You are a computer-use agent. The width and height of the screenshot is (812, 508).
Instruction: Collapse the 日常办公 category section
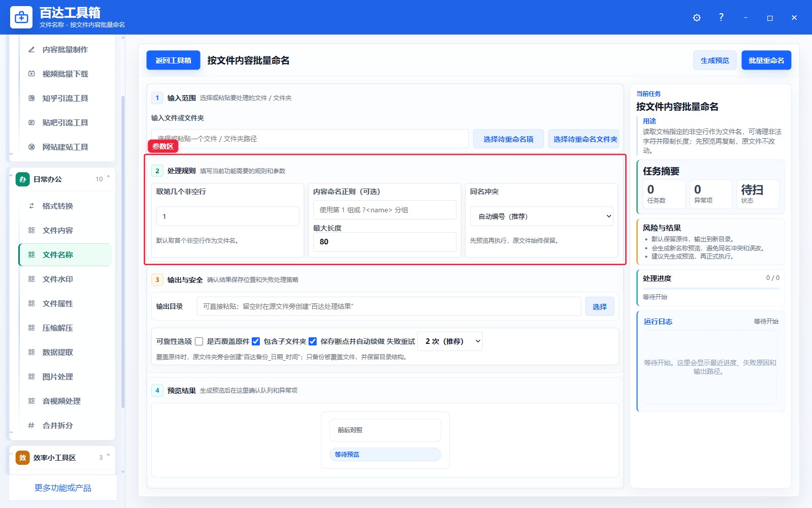coord(108,177)
